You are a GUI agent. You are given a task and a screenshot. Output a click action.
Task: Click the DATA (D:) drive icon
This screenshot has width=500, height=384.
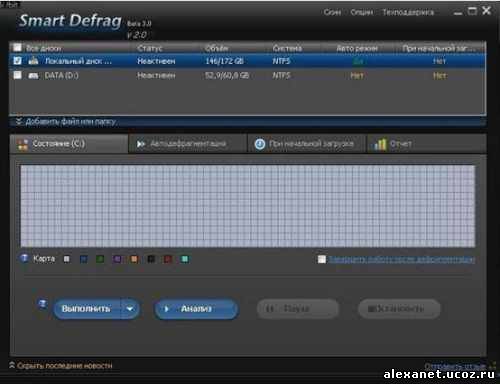click(33, 76)
